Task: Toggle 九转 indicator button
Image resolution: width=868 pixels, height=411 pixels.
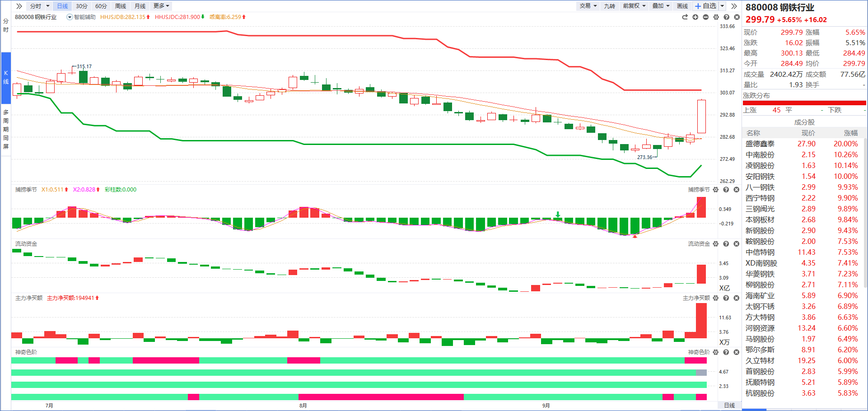Action: tap(609, 6)
